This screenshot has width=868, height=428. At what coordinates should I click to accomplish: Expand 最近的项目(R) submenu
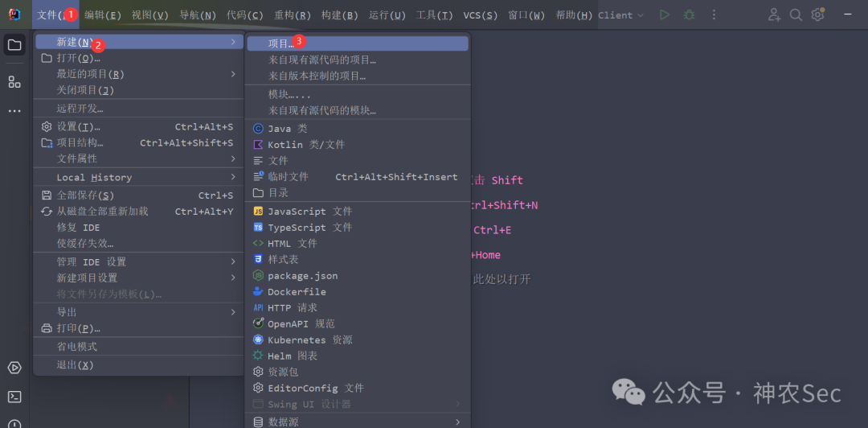(139, 74)
